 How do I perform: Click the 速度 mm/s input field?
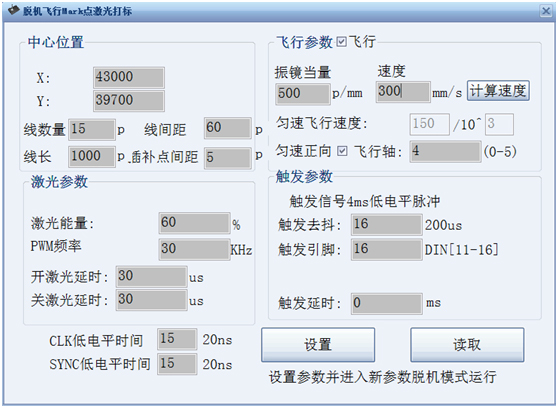(403, 91)
